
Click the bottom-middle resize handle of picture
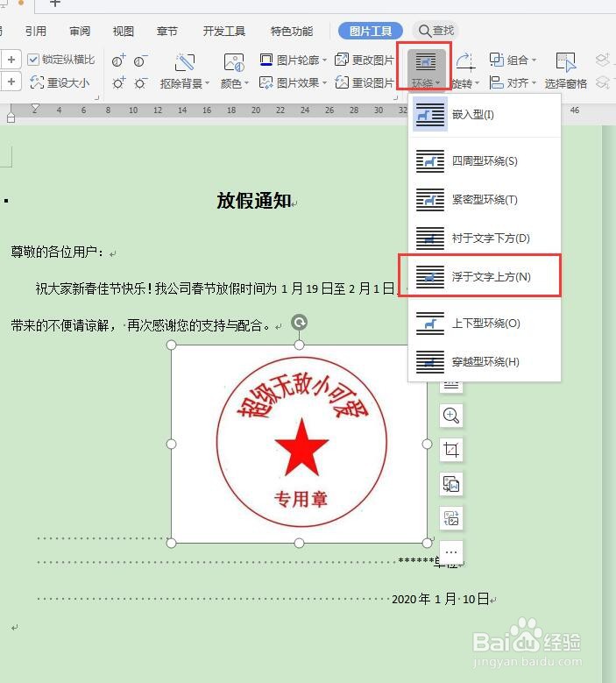299,543
